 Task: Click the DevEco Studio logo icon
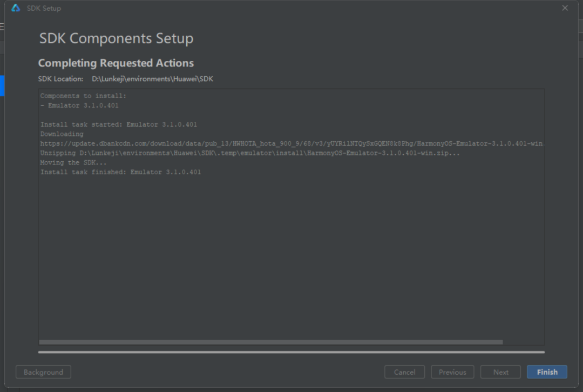point(16,8)
